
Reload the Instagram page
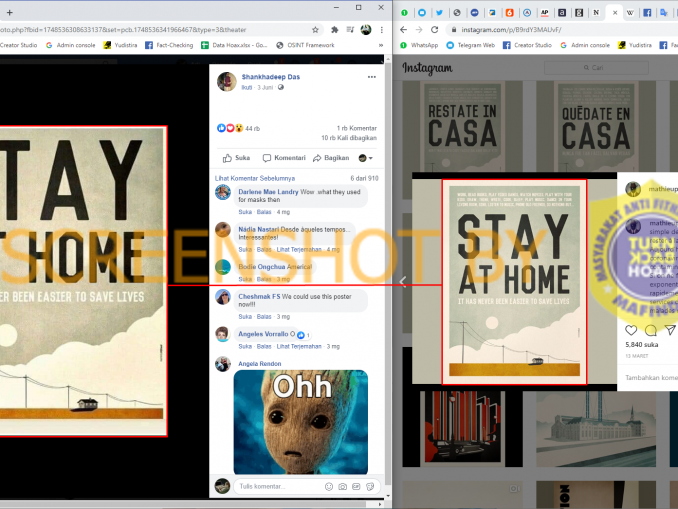435,30
